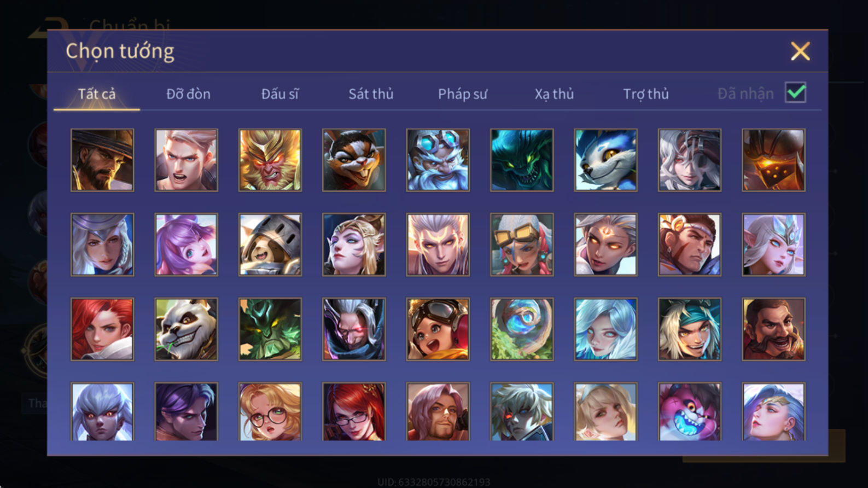Open the Trợ thủ tab
Image resolution: width=868 pixels, height=488 pixels.
(x=646, y=94)
